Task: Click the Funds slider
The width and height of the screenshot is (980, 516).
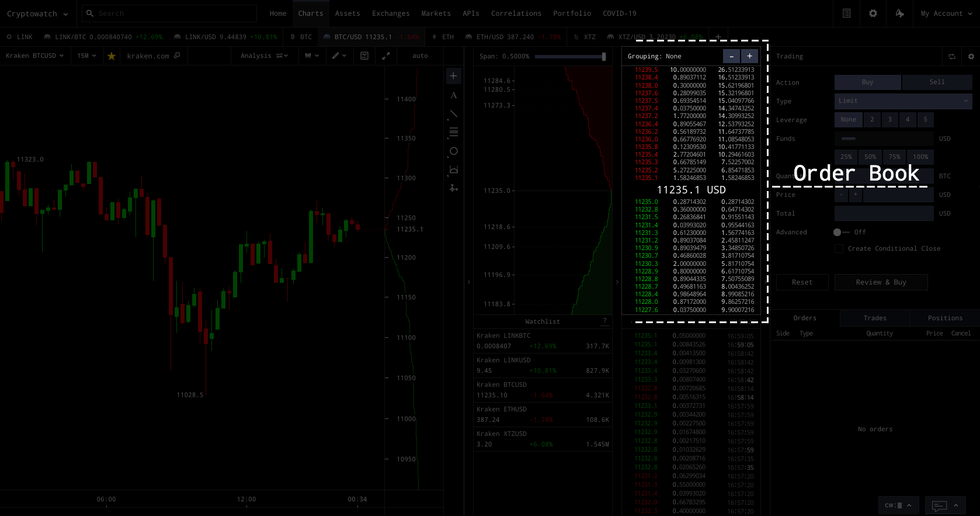Action: click(884, 138)
